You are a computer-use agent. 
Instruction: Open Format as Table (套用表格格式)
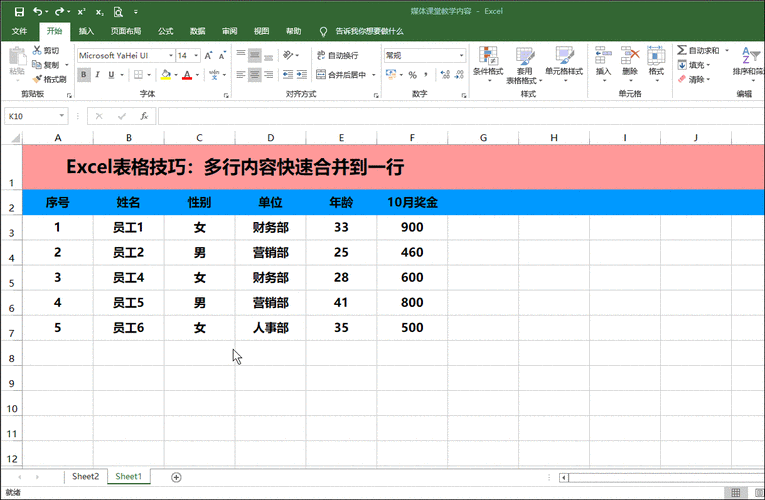(525, 65)
